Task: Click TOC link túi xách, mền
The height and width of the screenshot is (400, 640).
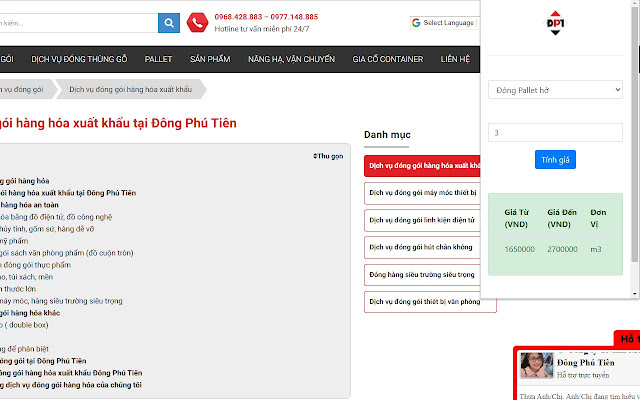Action: point(27,277)
